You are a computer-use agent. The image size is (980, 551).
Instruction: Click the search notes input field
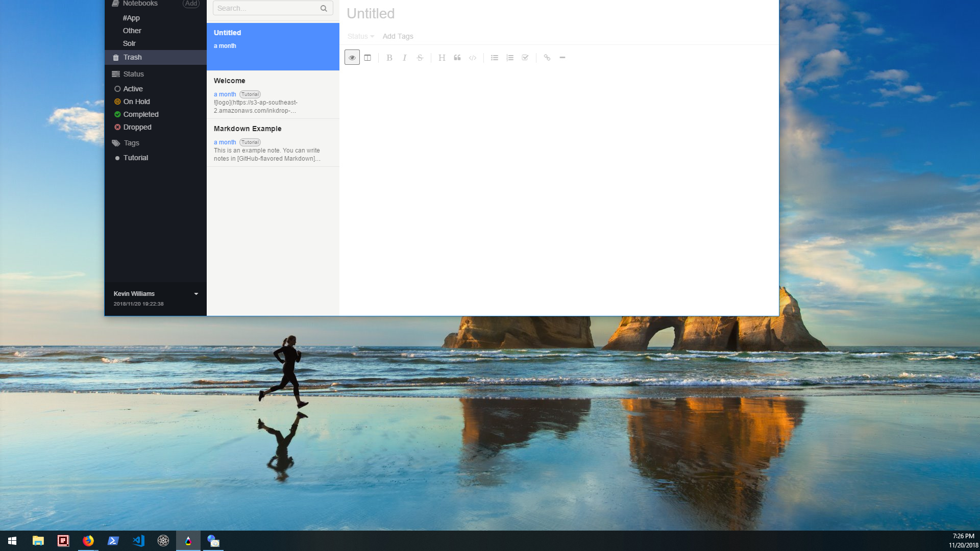[x=265, y=8]
